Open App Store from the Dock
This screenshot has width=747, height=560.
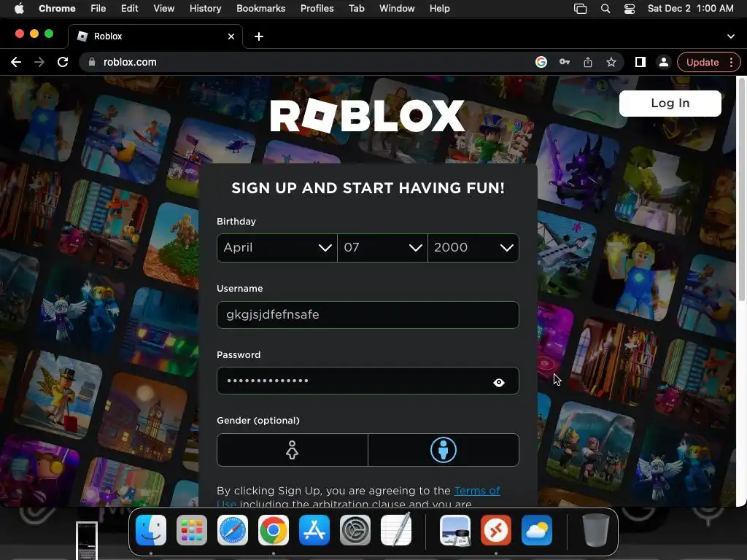coord(314,530)
